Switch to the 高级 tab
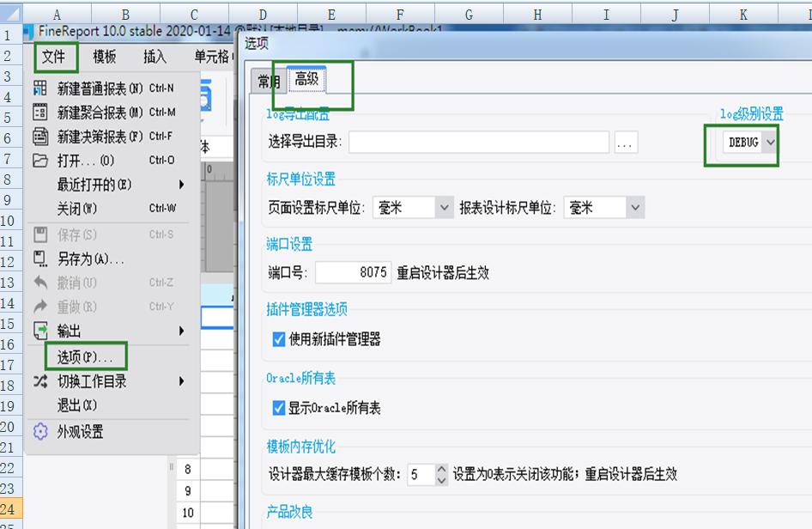This screenshot has height=529, width=812. click(306, 79)
